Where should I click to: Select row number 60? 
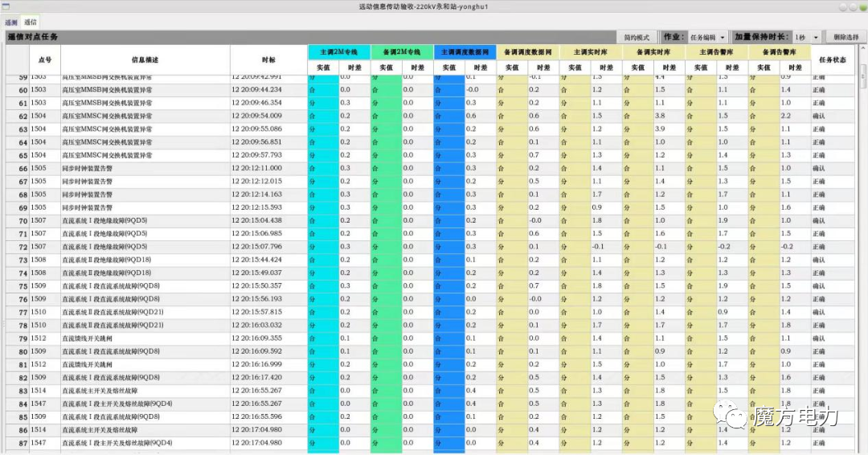coord(23,90)
